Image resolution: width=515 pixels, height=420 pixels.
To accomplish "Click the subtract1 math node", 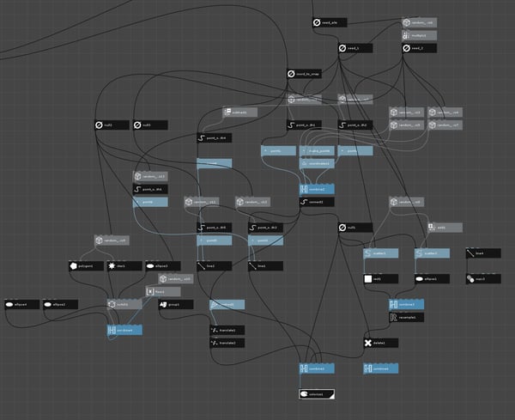I will (x=239, y=113).
